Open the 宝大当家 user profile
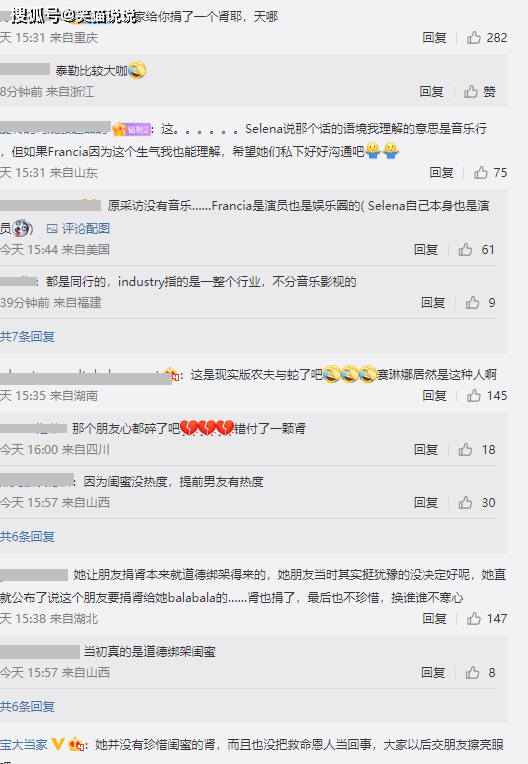This screenshot has width=528, height=764. pos(24,745)
